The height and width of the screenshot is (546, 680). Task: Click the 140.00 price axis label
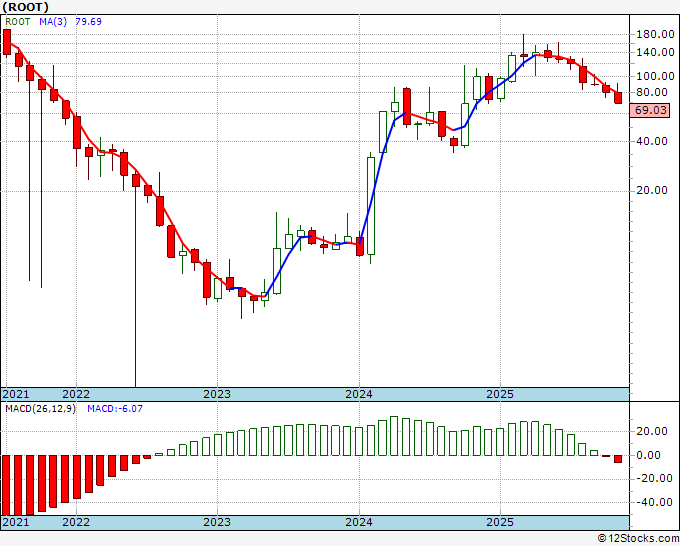click(654, 52)
